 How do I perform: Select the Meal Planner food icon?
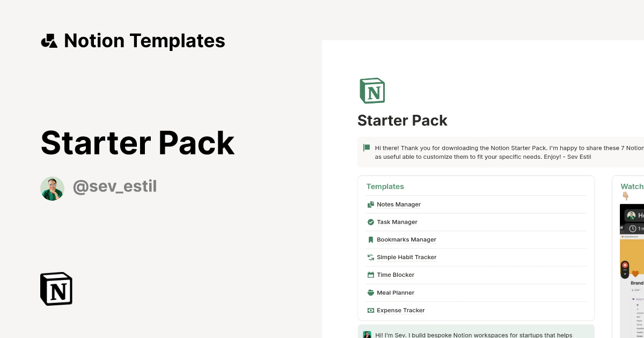click(x=370, y=292)
